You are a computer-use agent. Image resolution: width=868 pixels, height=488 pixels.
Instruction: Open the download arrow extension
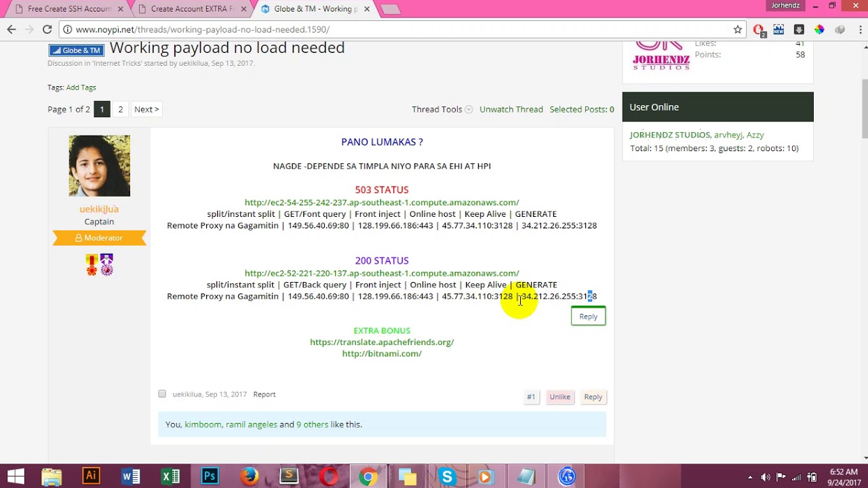click(x=799, y=29)
